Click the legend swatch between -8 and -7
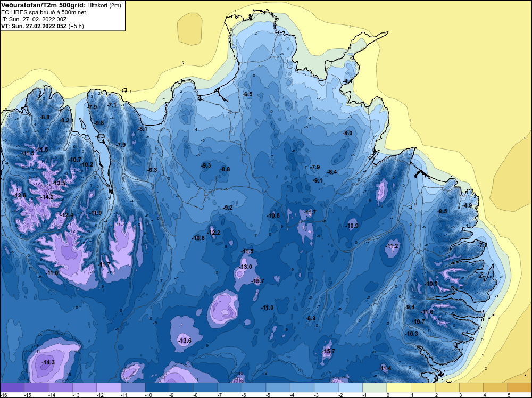 click(205, 387)
